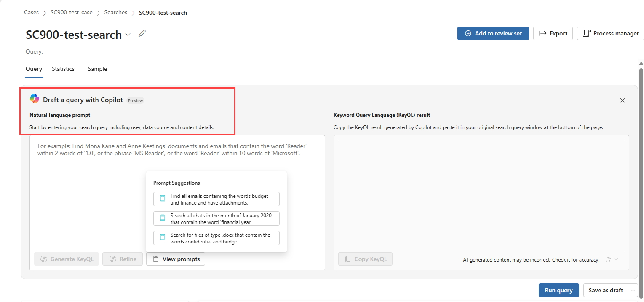Click the View prompts button
644x302 pixels.
(x=176, y=259)
